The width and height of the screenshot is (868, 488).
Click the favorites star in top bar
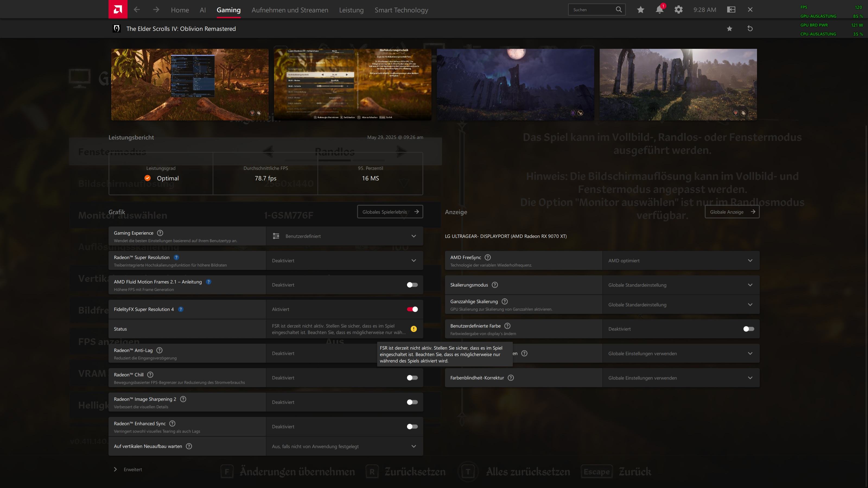(x=641, y=9)
